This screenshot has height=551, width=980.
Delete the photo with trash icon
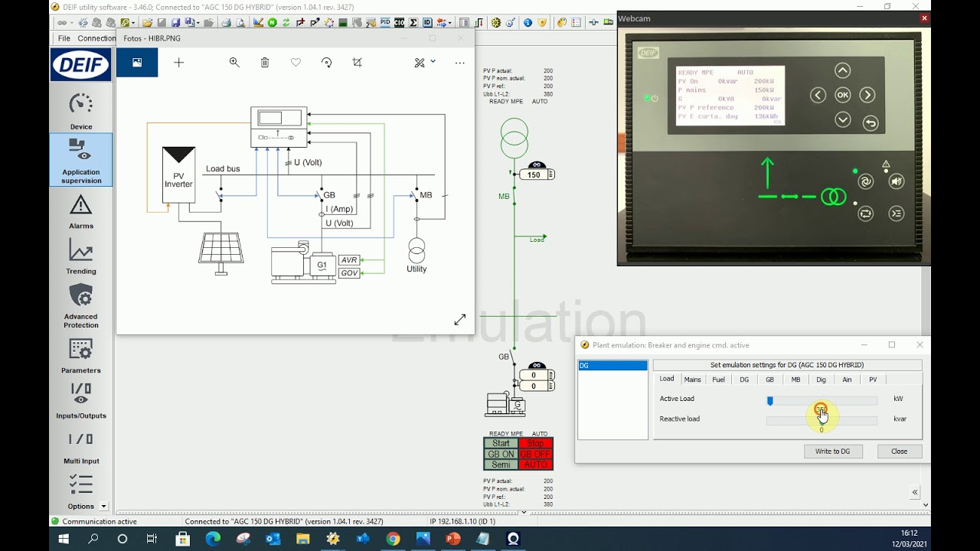click(x=265, y=63)
